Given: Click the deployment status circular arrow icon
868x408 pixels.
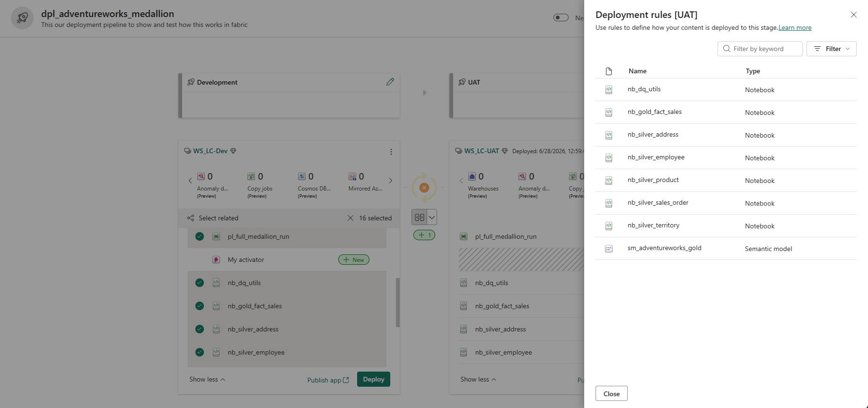Looking at the screenshot, I should click(424, 188).
